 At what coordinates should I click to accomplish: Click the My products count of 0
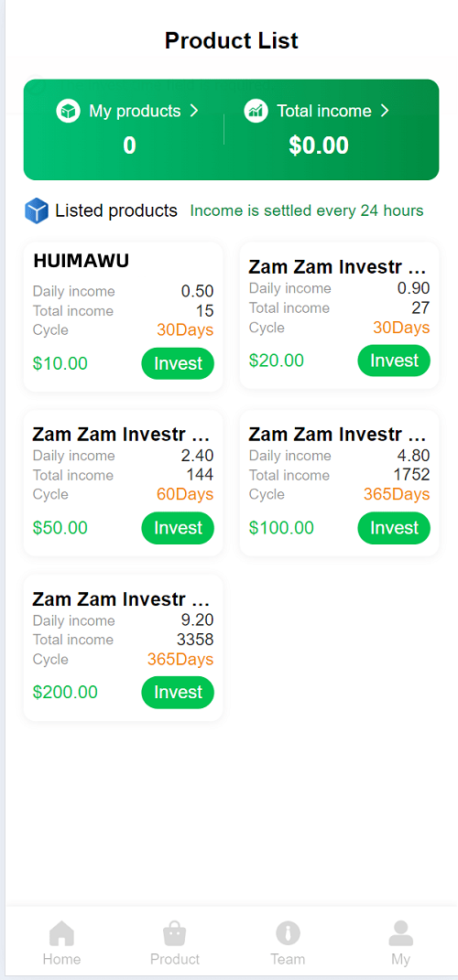coord(129,145)
